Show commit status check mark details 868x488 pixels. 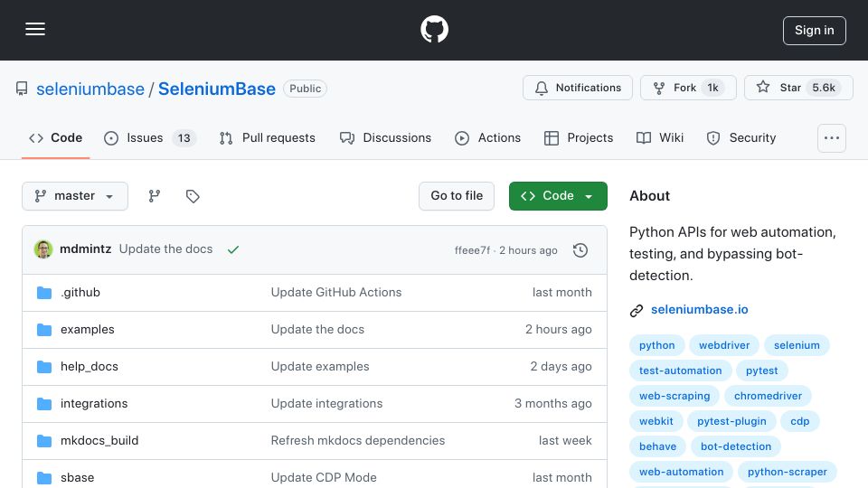(x=233, y=249)
